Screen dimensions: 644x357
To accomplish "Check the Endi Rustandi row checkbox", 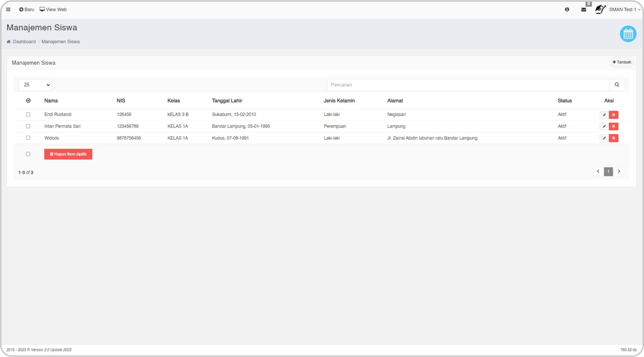I will (x=28, y=114).
